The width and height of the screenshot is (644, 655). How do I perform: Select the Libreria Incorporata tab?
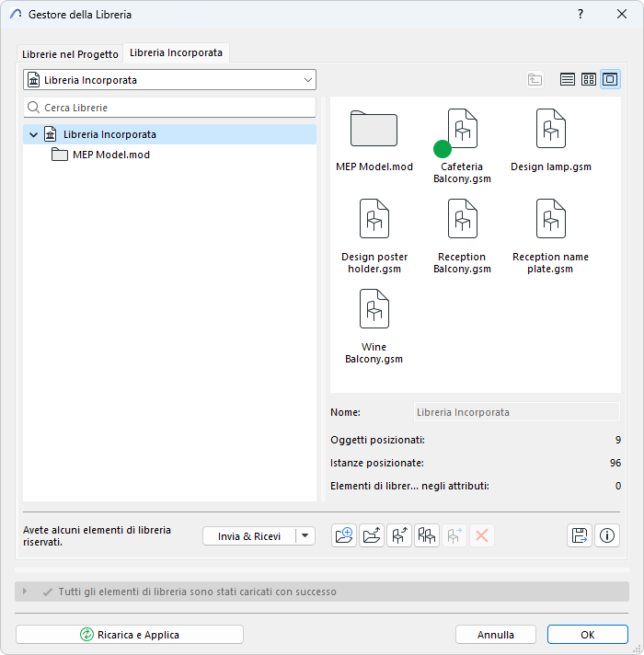tap(176, 52)
